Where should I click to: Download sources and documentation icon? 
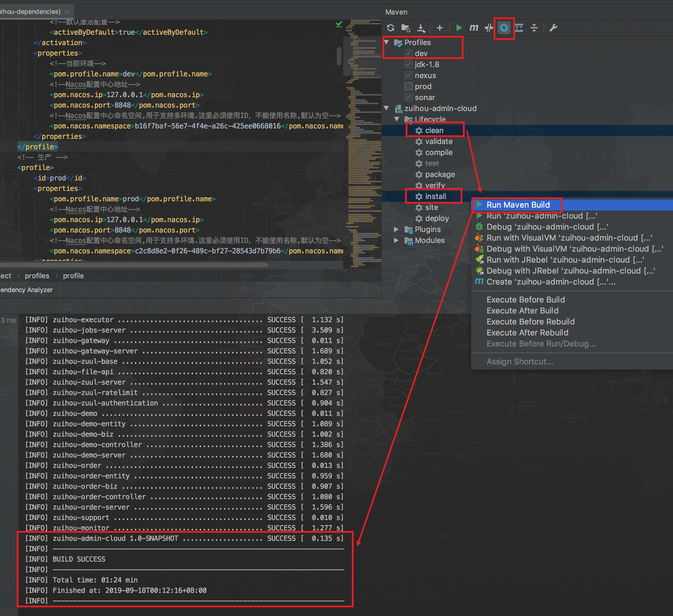[421, 28]
